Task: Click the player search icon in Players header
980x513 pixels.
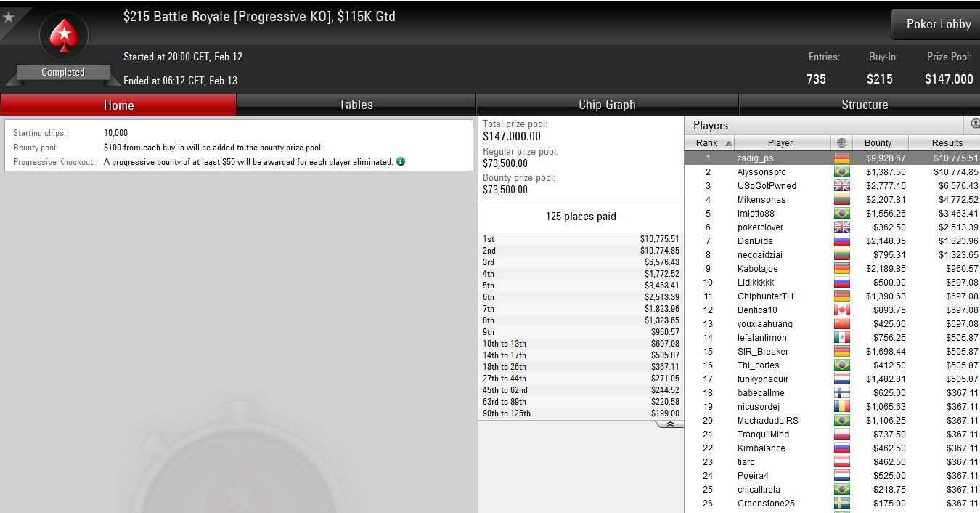Action: click(975, 124)
